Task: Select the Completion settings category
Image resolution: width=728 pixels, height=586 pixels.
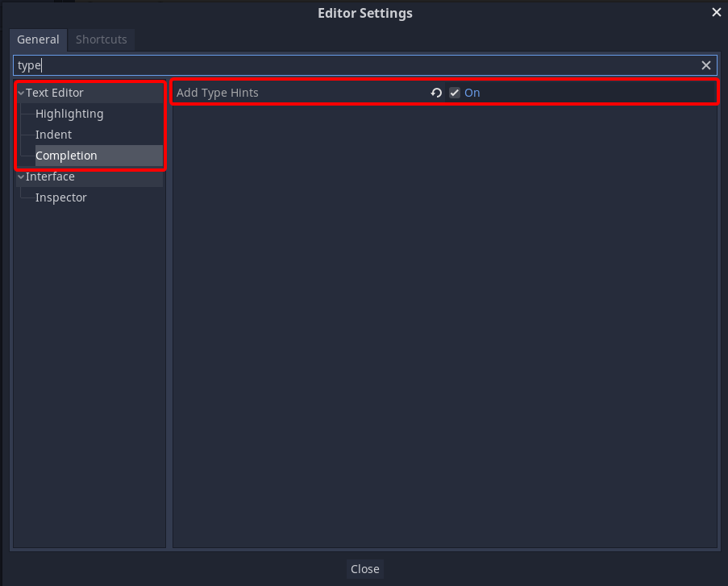Action: tap(66, 156)
